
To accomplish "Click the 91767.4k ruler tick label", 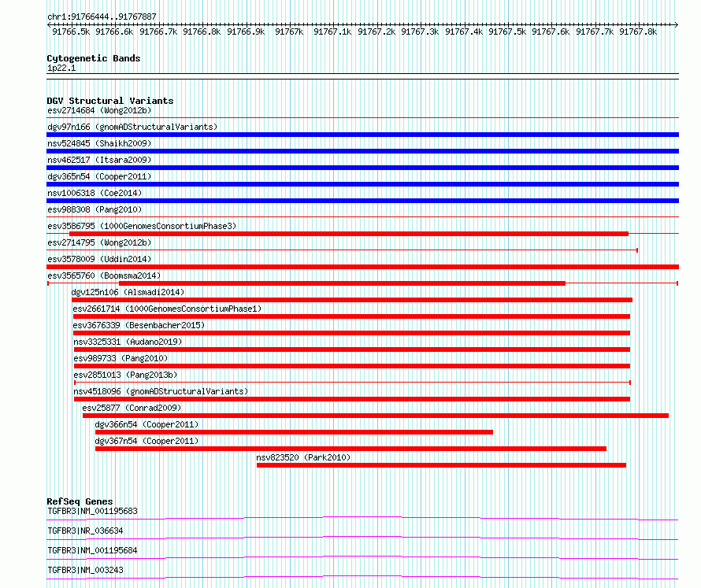I will pyautogui.click(x=464, y=31).
